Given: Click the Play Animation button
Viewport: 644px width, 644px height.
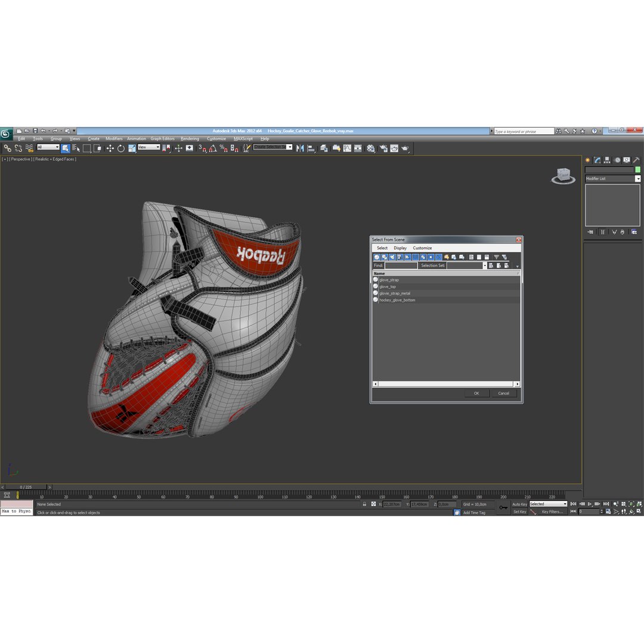Looking at the screenshot, I should (x=589, y=504).
